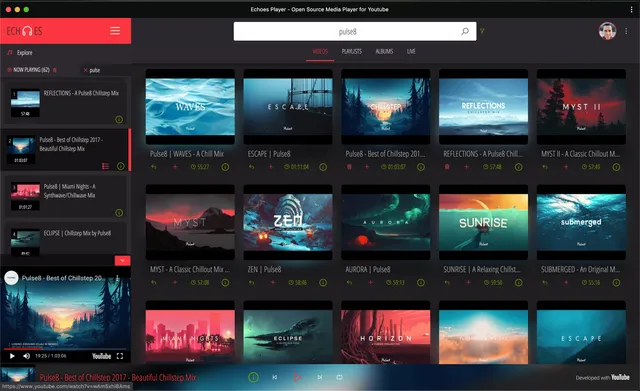Viewport: 640px width, 391px height.
Task: Open the HORIZON video thumbnail
Action: [x=386, y=333]
